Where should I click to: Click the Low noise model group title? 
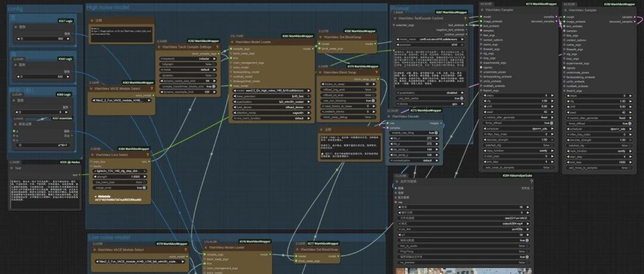click(109, 238)
